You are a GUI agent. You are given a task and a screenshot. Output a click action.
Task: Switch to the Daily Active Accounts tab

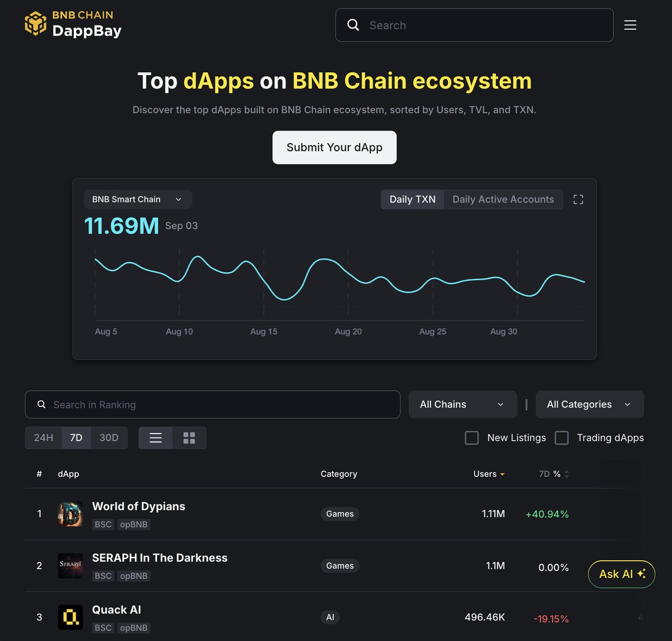coord(503,199)
